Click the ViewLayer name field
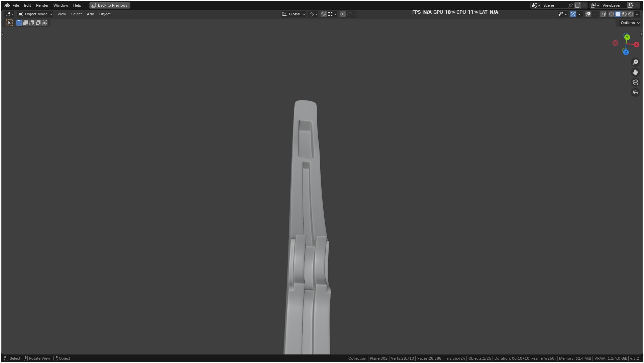Image resolution: width=644 pixels, height=363 pixels. [614, 5]
